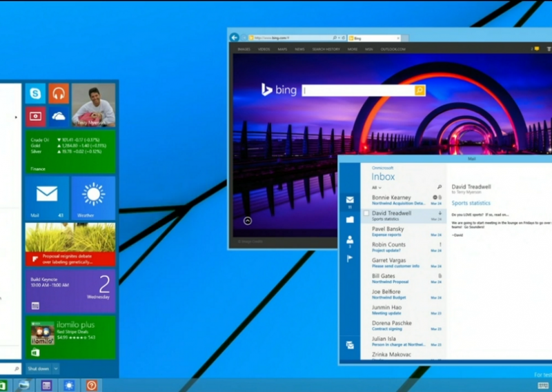
Task: Click the browser Forward button
Action: click(x=244, y=38)
